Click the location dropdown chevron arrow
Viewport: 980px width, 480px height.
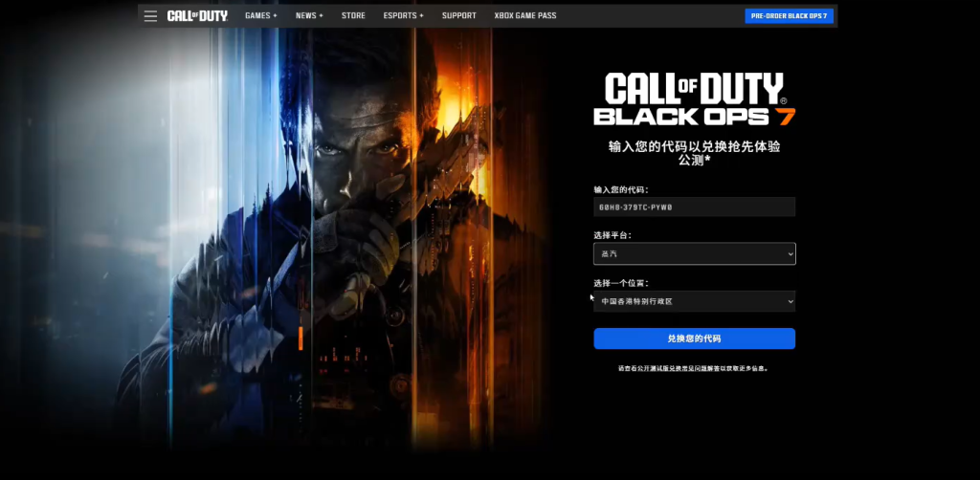(790, 302)
